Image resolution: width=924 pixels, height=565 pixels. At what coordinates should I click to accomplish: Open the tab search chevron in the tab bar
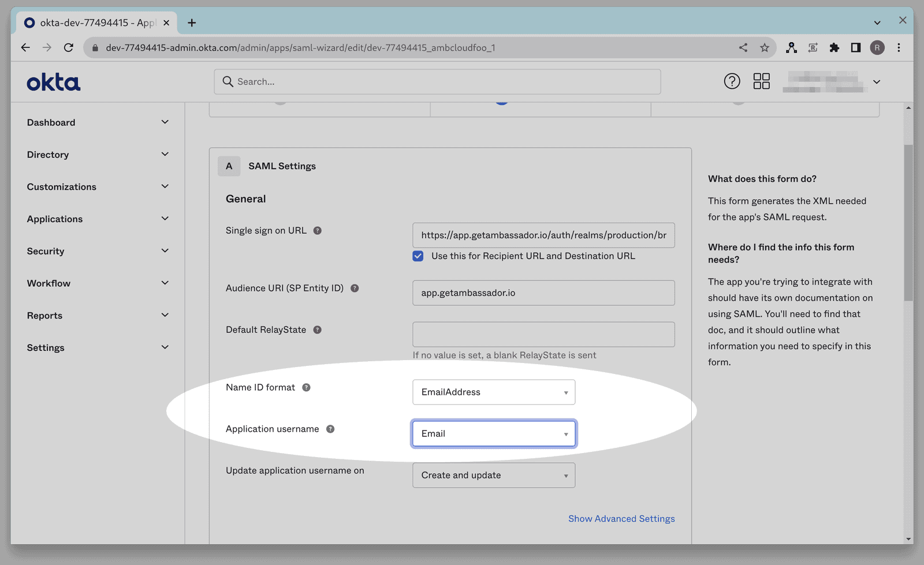point(877,23)
